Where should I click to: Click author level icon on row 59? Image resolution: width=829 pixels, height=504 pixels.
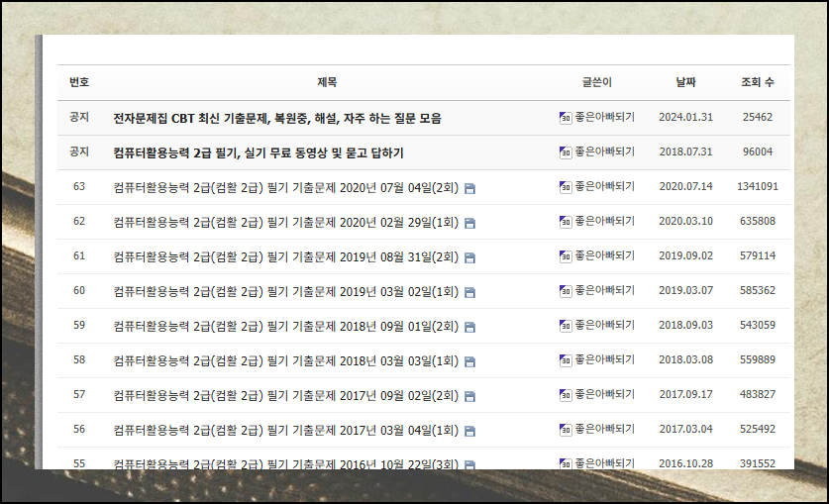click(566, 326)
